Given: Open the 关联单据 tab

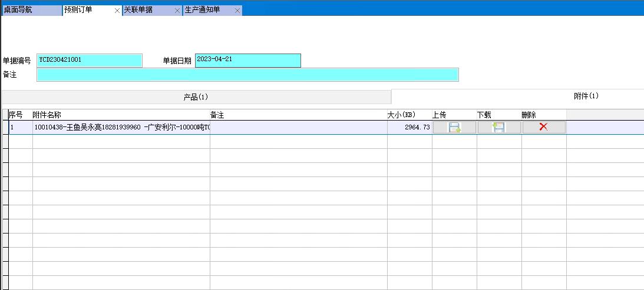Looking at the screenshot, I should coord(147,10).
